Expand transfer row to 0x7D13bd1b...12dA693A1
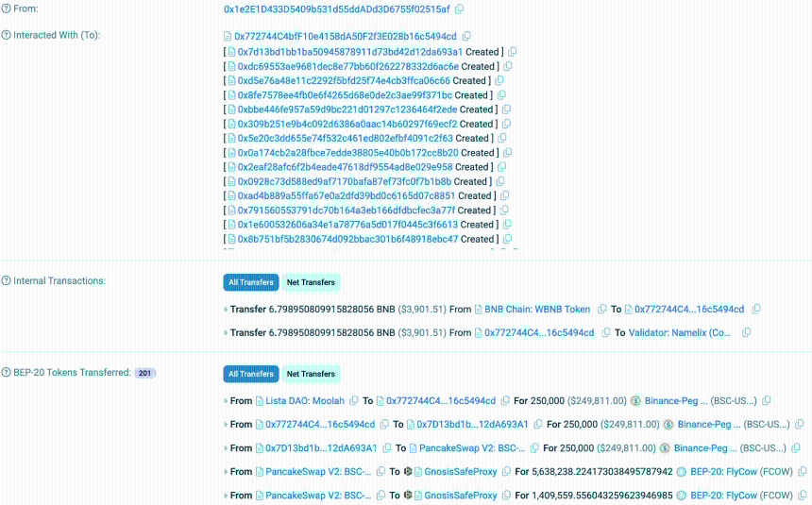This screenshot has width=812, height=505. [x=226, y=425]
